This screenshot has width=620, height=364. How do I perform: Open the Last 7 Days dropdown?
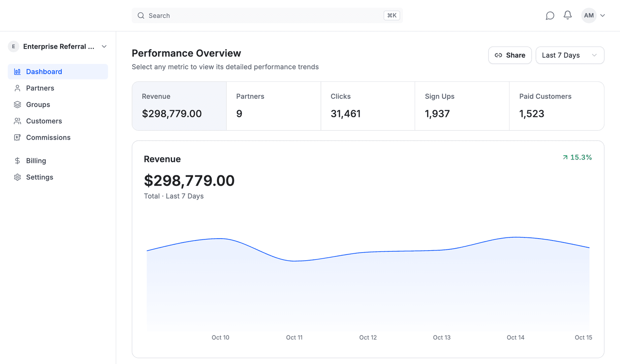(x=570, y=55)
